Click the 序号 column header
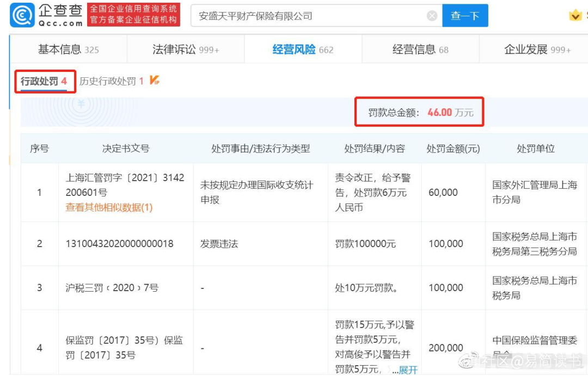The width and height of the screenshot is (588, 376). pyautogui.click(x=39, y=149)
